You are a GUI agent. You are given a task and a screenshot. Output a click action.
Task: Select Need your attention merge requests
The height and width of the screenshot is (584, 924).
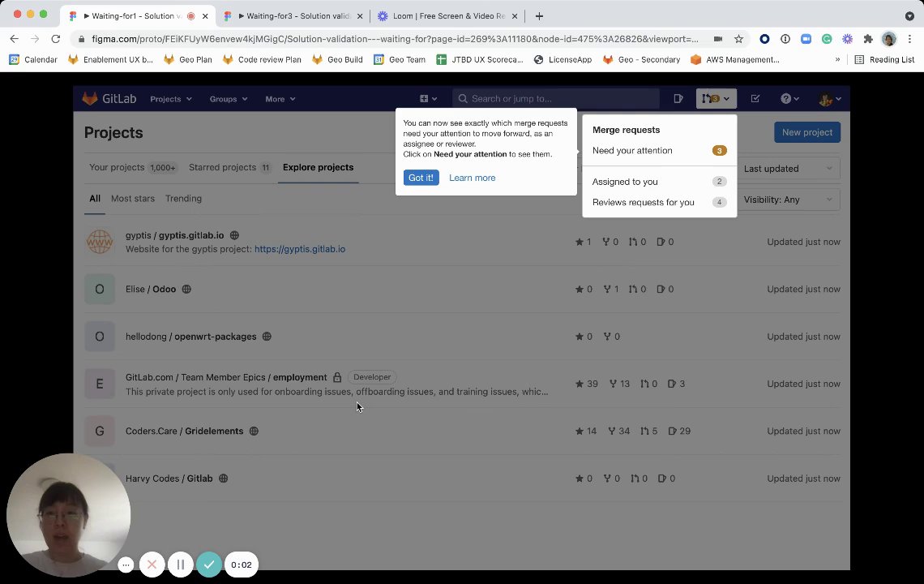pyautogui.click(x=660, y=150)
